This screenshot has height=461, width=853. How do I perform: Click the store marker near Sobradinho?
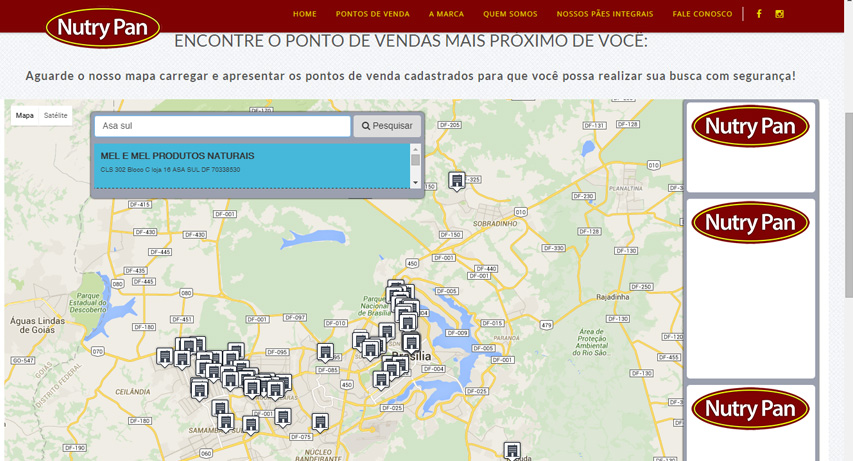(x=457, y=181)
